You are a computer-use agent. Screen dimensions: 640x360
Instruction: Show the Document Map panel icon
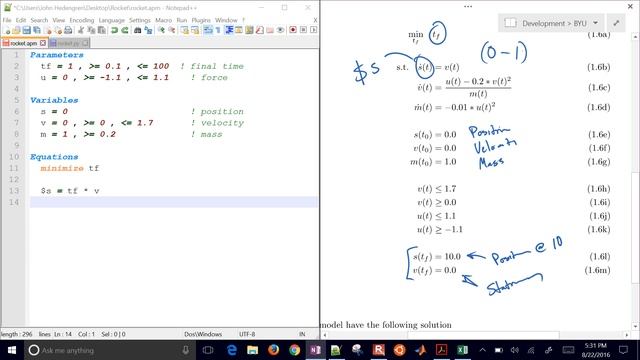click(x=249, y=30)
